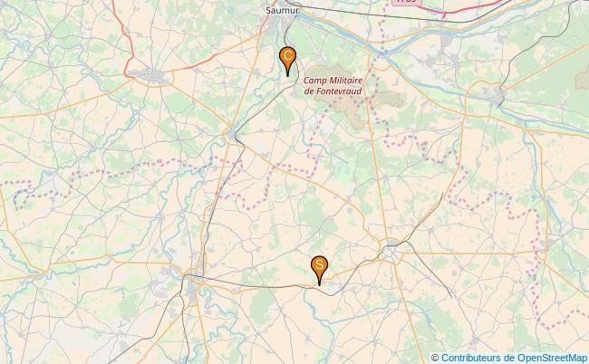Viewport: 589px width, 364px height.
Task: Click the grey town area east of marker S
Action: pos(391,251)
